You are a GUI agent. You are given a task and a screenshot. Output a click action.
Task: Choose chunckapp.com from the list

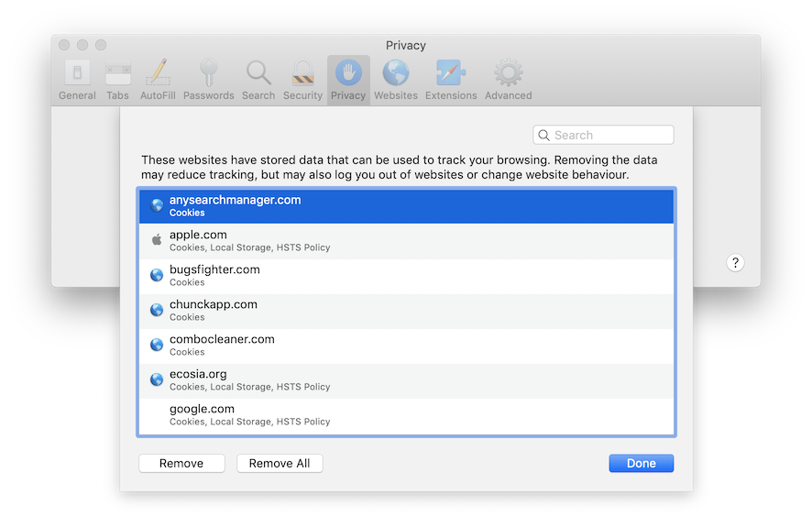406,311
